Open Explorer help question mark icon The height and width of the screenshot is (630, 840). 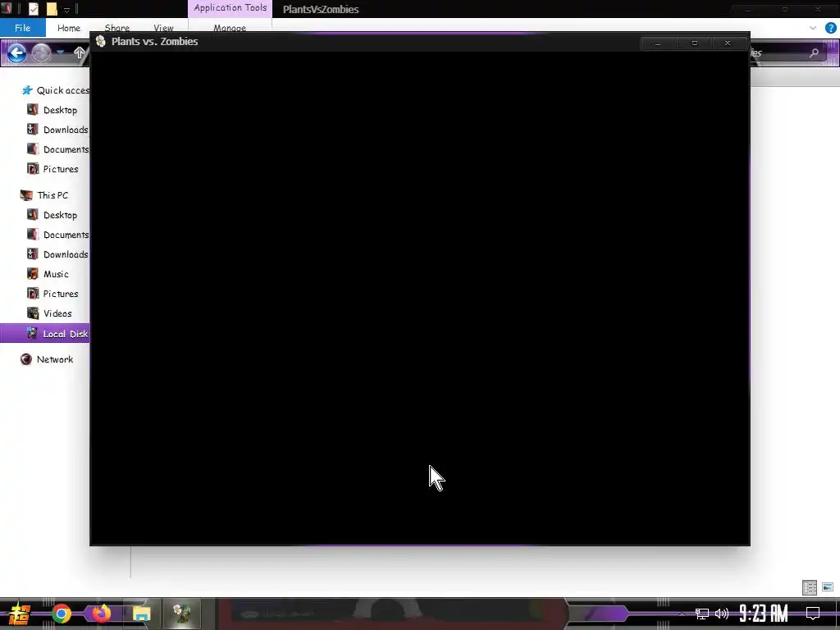(830, 28)
